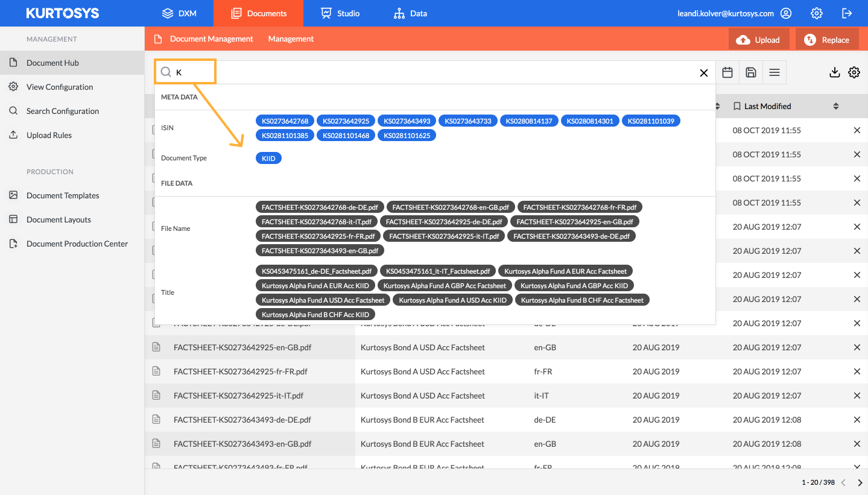
Task: Select ISIN tag KS0273642768
Action: point(285,121)
